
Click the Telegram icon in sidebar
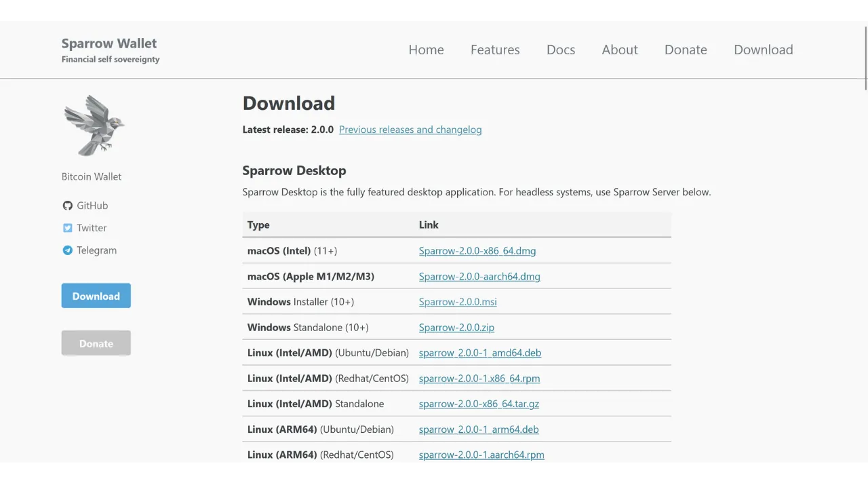point(67,250)
